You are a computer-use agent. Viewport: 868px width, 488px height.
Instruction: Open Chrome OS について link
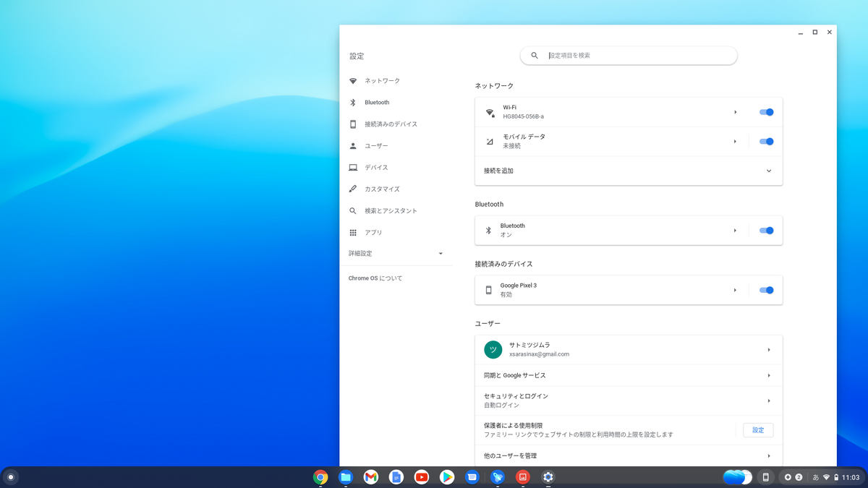375,278
